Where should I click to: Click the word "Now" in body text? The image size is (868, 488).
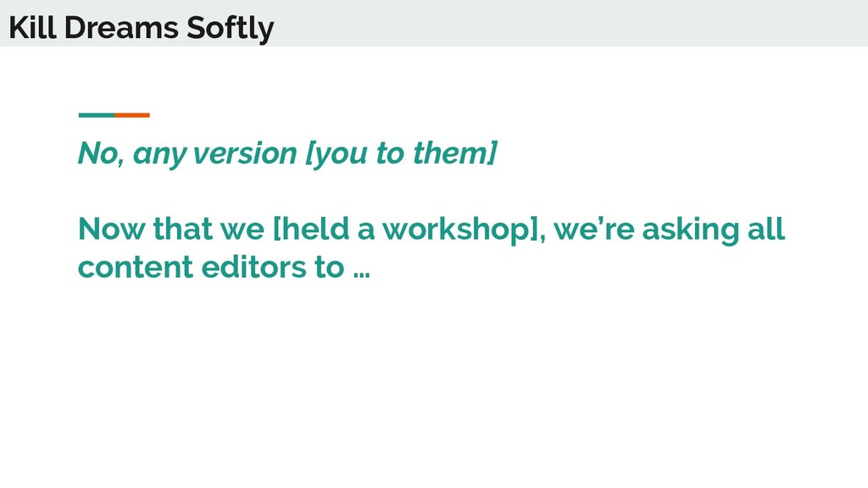click(111, 229)
